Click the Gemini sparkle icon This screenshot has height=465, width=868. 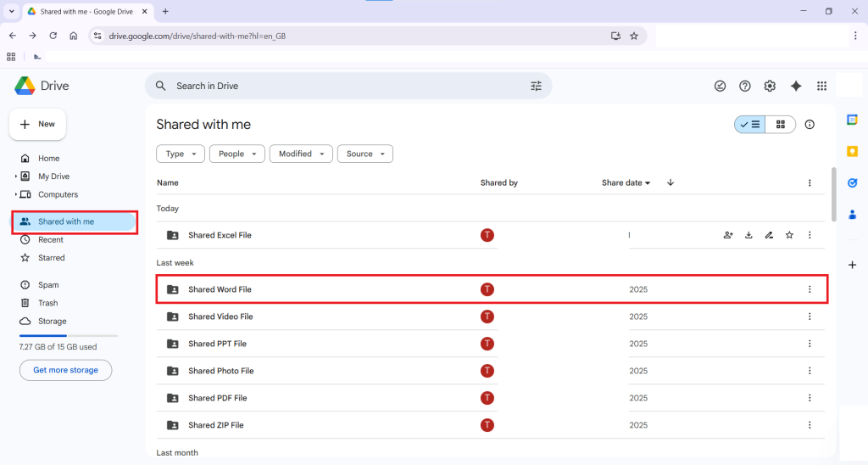796,86
